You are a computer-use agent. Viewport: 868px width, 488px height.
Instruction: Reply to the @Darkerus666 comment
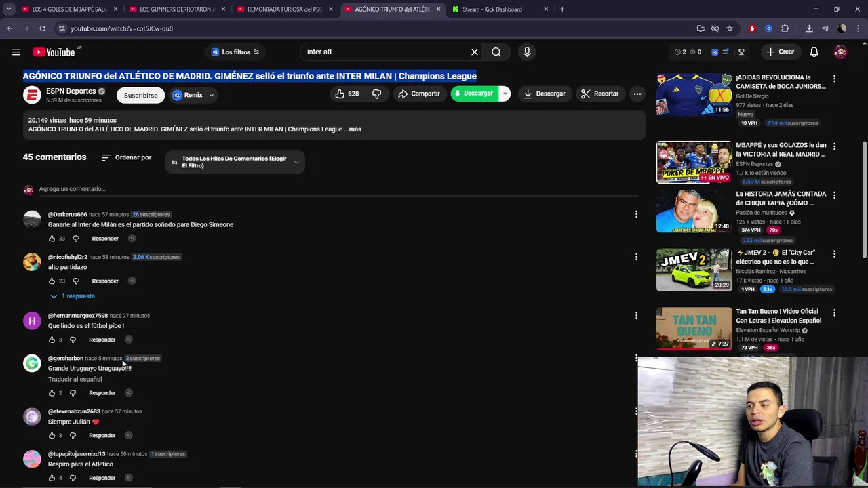pos(105,239)
